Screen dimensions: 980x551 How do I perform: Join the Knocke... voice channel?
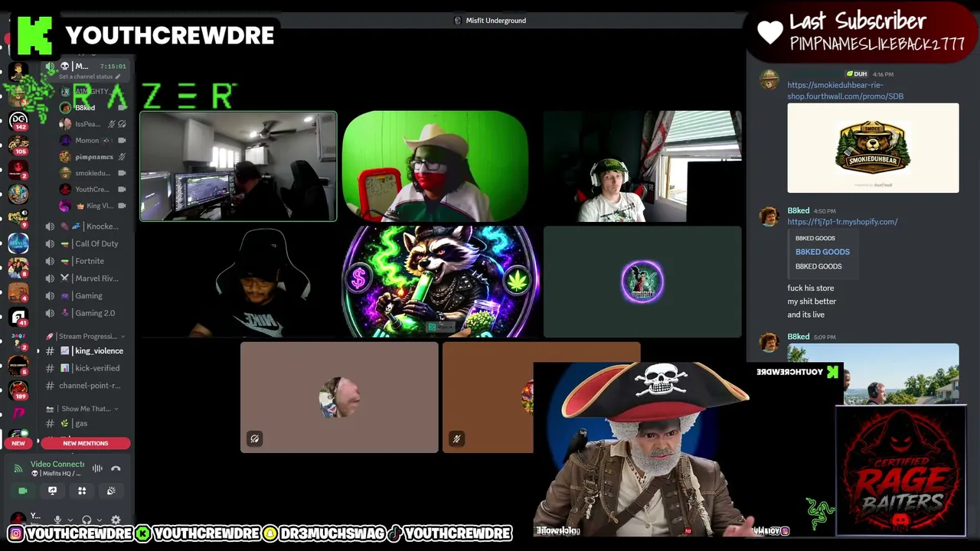pyautogui.click(x=86, y=227)
